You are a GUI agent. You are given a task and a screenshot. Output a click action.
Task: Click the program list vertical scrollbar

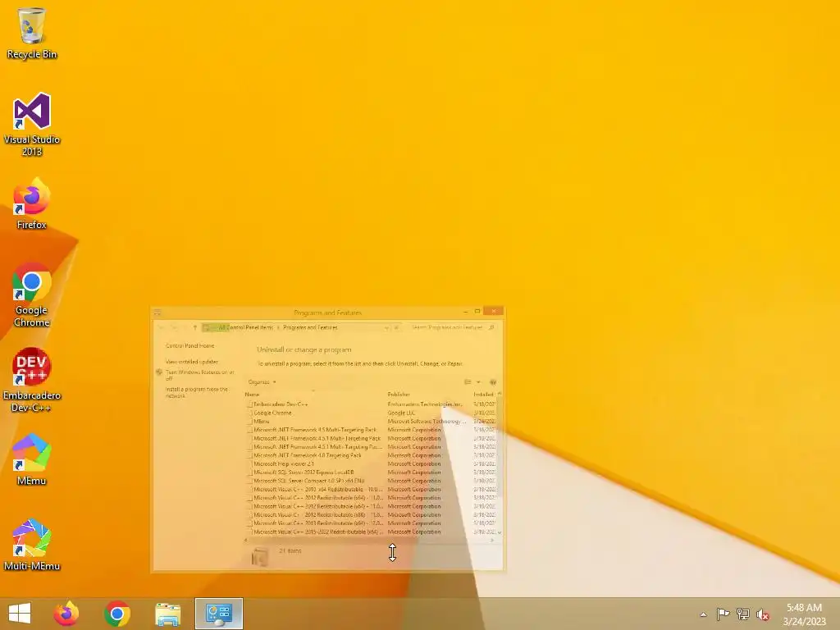coord(500,463)
